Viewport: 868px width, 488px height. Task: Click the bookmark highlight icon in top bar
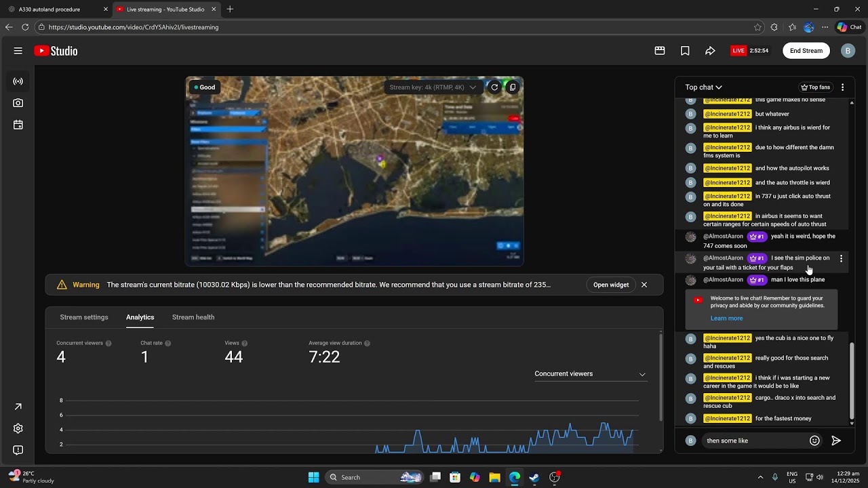pos(685,51)
